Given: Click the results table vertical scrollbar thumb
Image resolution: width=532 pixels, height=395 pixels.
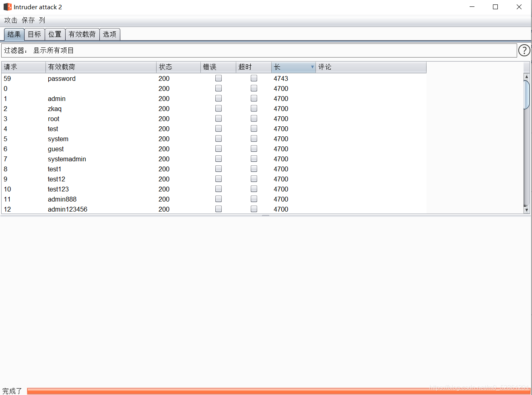Looking at the screenshot, I should pyautogui.click(x=526, y=95).
